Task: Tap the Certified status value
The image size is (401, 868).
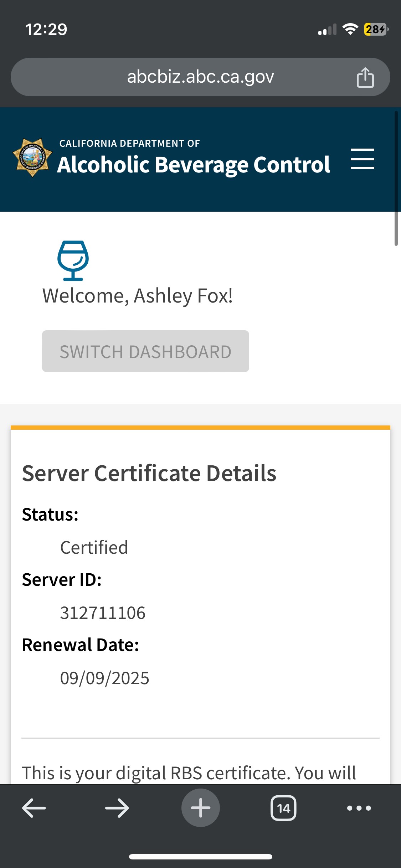Action: coord(94,547)
